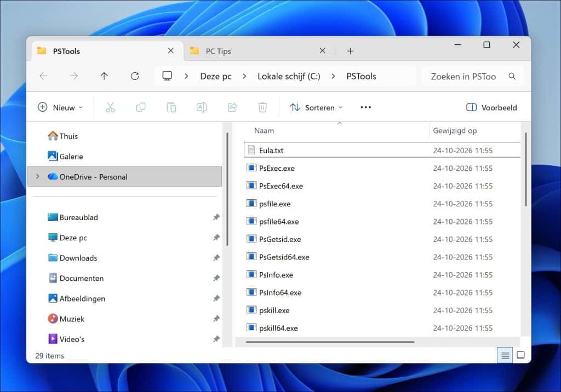This screenshot has height=392, width=561.
Task: Unpin Afbeeldingen via its pin icon
Action: pyautogui.click(x=216, y=298)
